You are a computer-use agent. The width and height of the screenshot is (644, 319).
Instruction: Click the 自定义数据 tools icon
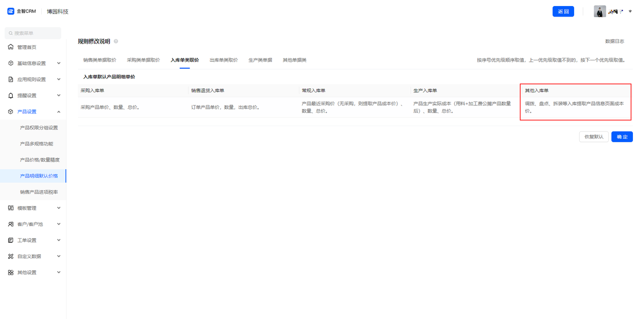[x=11, y=256]
